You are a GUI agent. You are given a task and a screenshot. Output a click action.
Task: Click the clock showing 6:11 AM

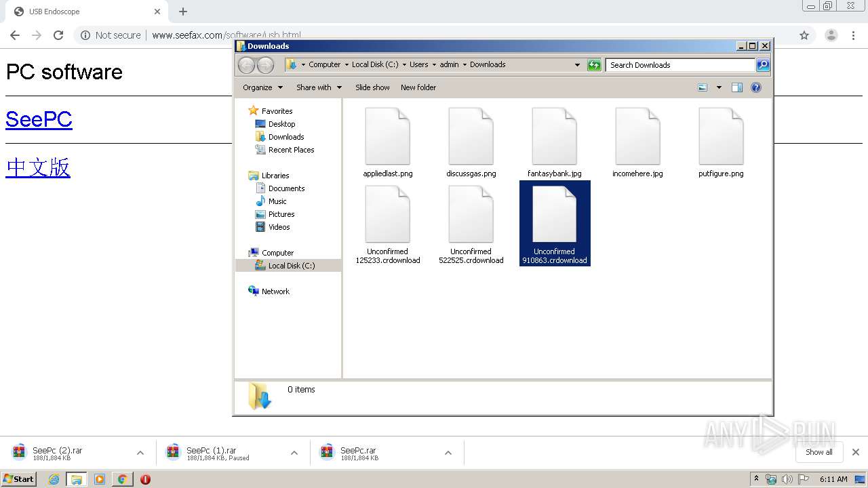click(833, 479)
